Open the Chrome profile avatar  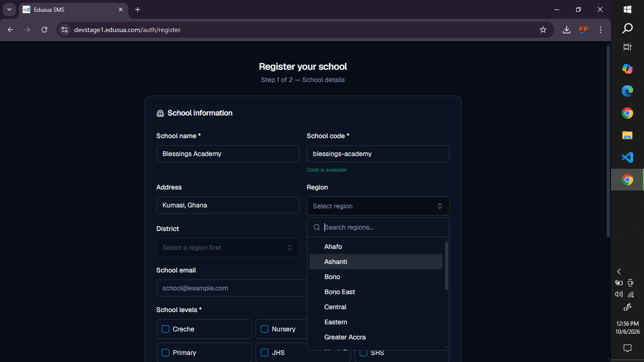pyautogui.click(x=584, y=30)
